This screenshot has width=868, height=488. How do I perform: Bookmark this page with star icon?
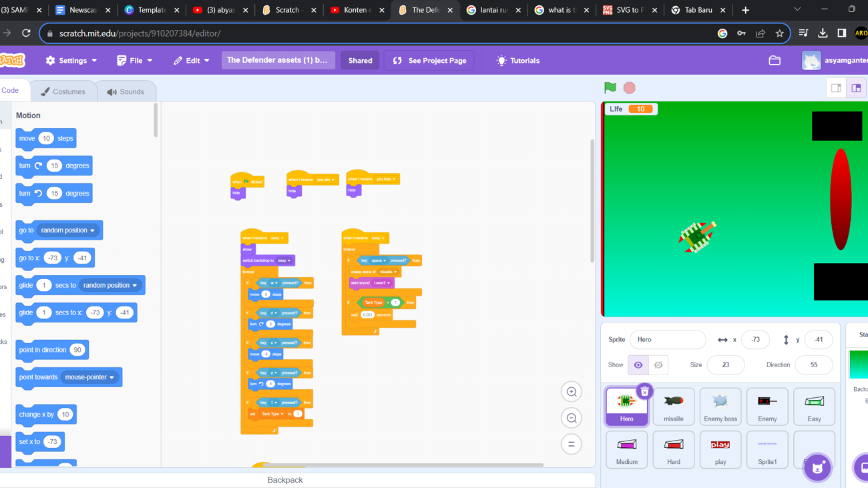click(x=779, y=33)
